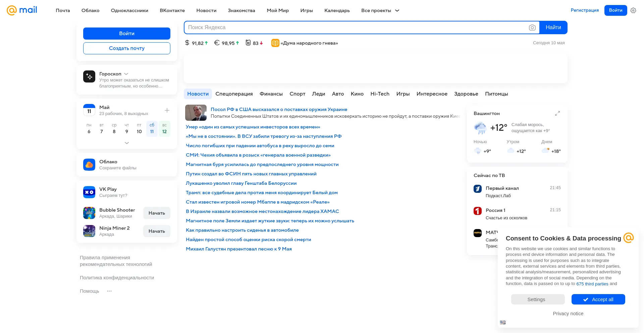The image size is (644, 333).
Task: Open settings gear icon in header
Action: click(x=633, y=10)
